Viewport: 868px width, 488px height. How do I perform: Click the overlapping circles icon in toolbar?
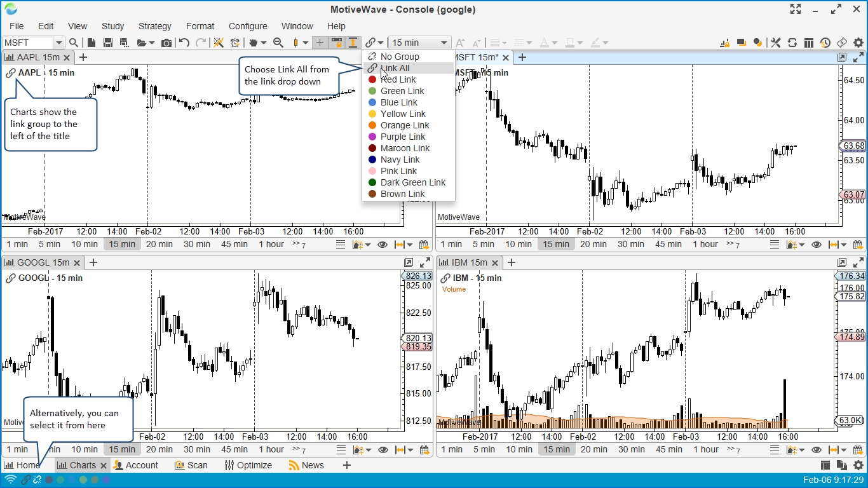[x=758, y=43]
